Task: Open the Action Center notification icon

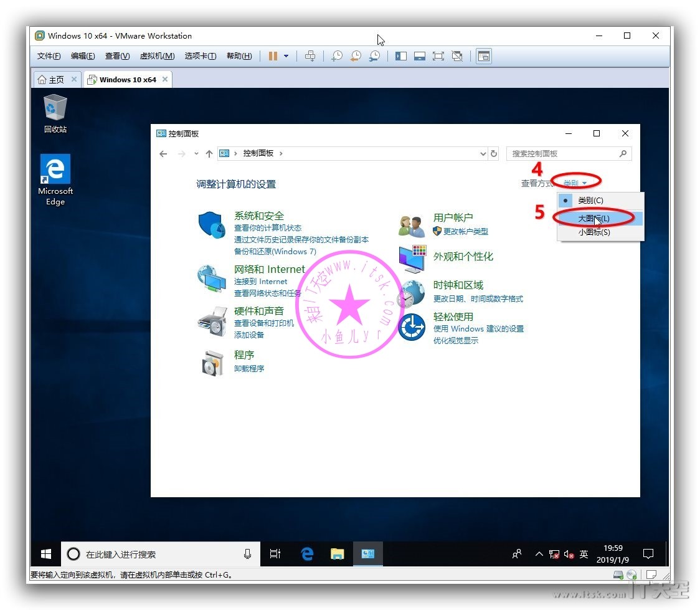Action: point(648,554)
